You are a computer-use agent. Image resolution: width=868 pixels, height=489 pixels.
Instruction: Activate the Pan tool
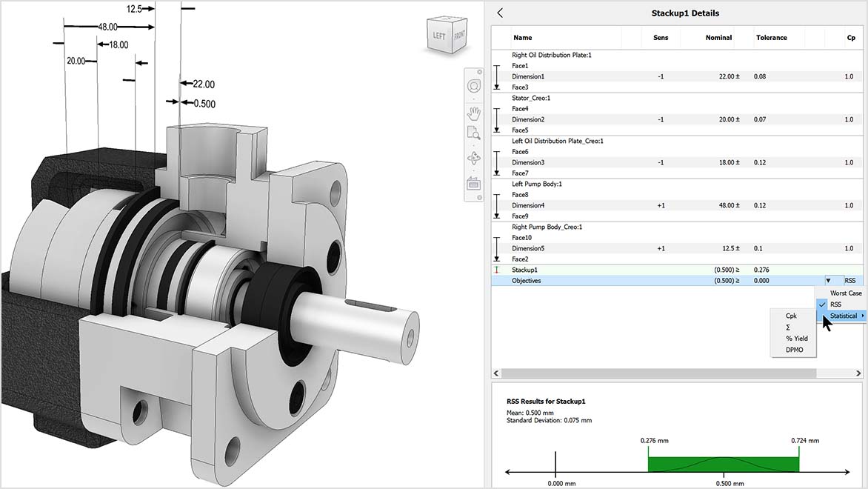(473, 113)
